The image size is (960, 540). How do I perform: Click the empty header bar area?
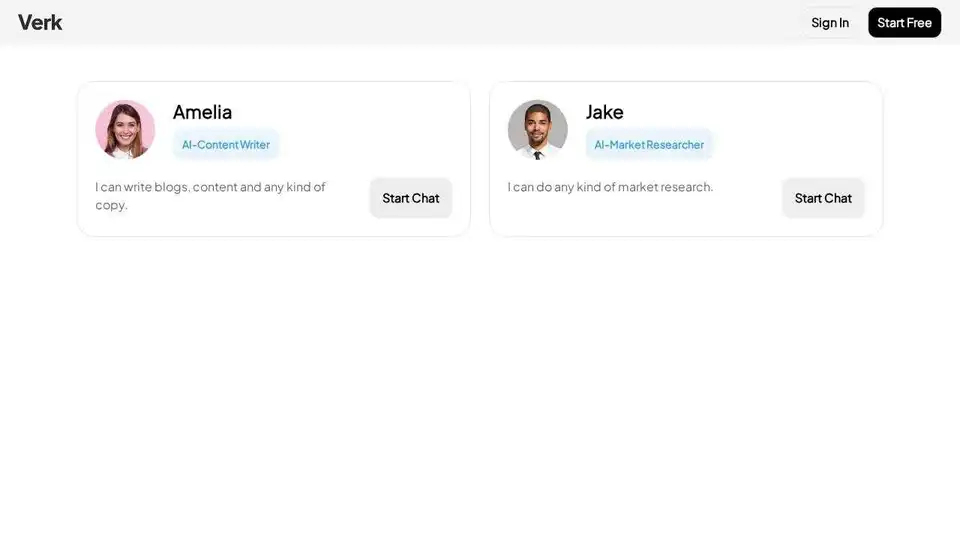coord(429,23)
